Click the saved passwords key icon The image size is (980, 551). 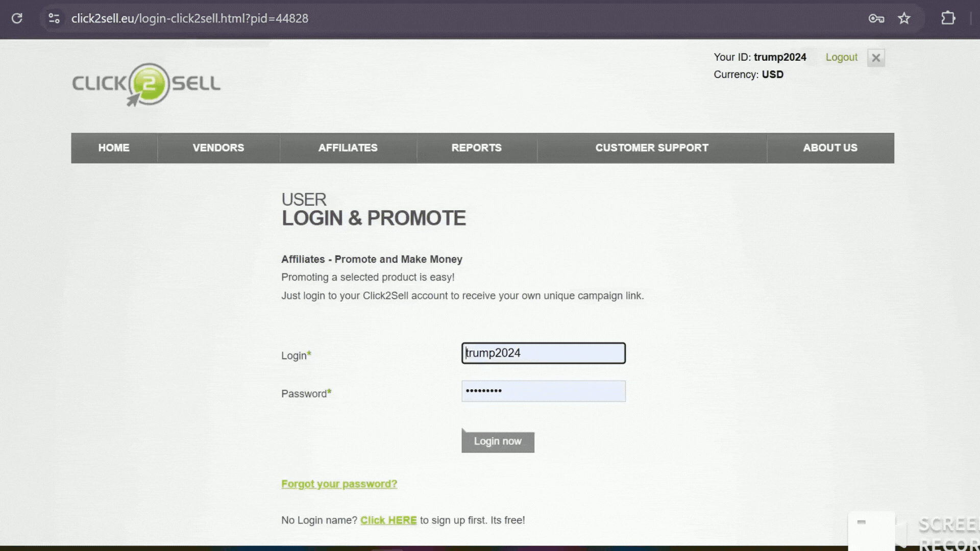(876, 18)
